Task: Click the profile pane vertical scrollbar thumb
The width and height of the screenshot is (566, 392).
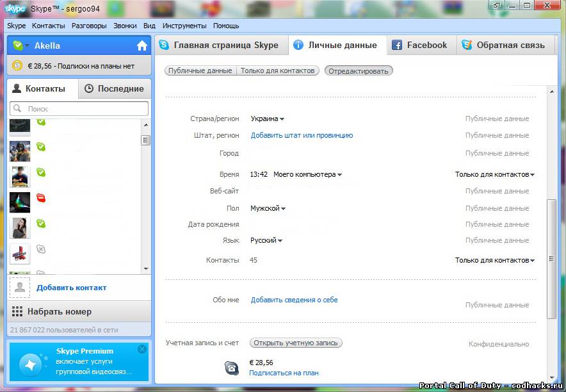Action: tap(551, 258)
